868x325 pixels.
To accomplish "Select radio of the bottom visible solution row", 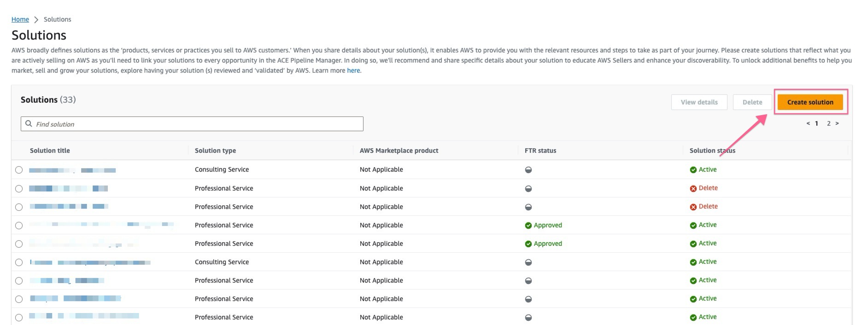I will coord(19,317).
